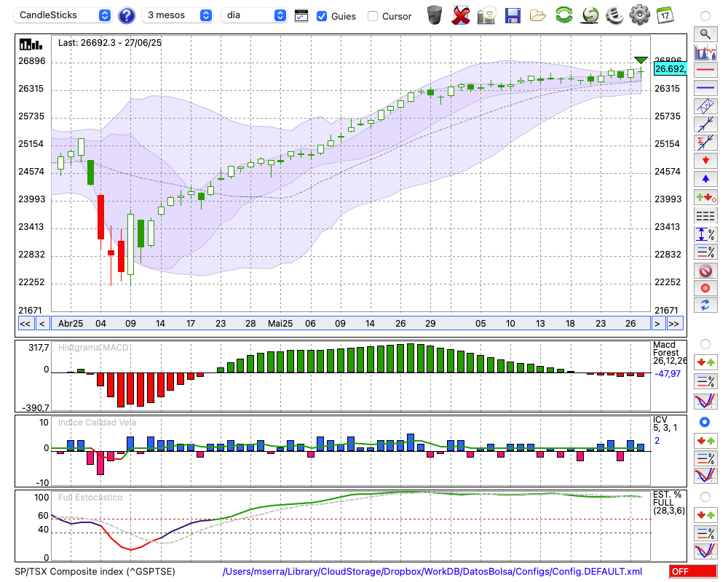Click the red record circle button
The height and width of the screenshot is (582, 728).
[x=705, y=288]
